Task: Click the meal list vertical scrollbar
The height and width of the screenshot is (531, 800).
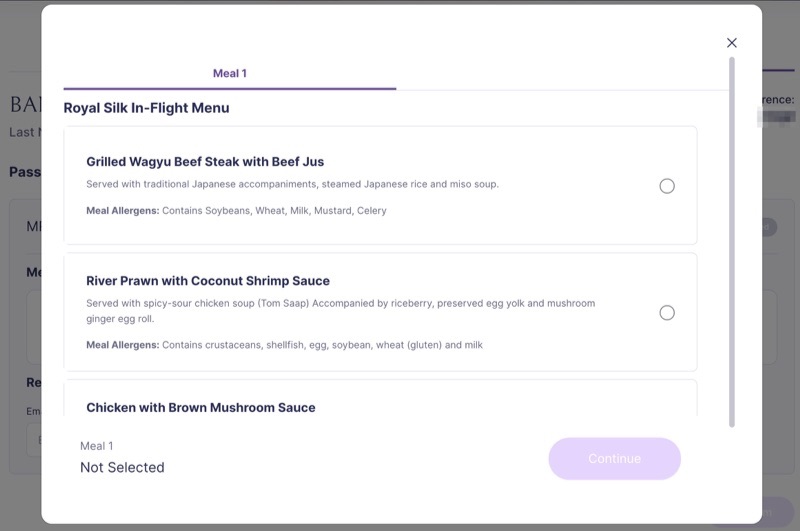Action: 732,242
